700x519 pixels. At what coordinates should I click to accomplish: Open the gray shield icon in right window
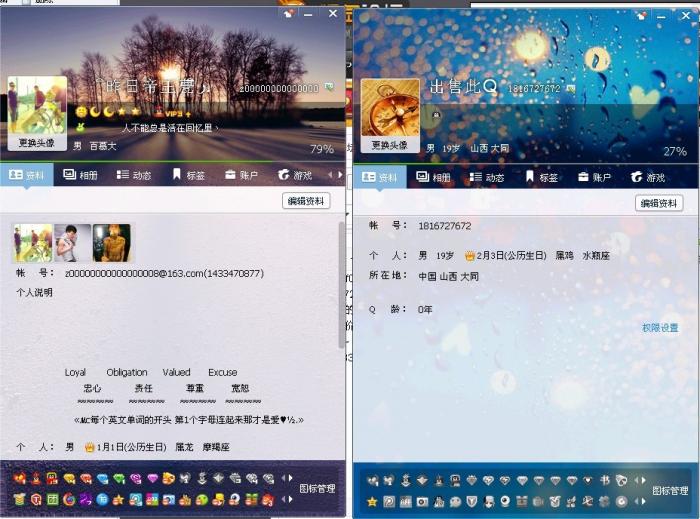[x=471, y=502]
